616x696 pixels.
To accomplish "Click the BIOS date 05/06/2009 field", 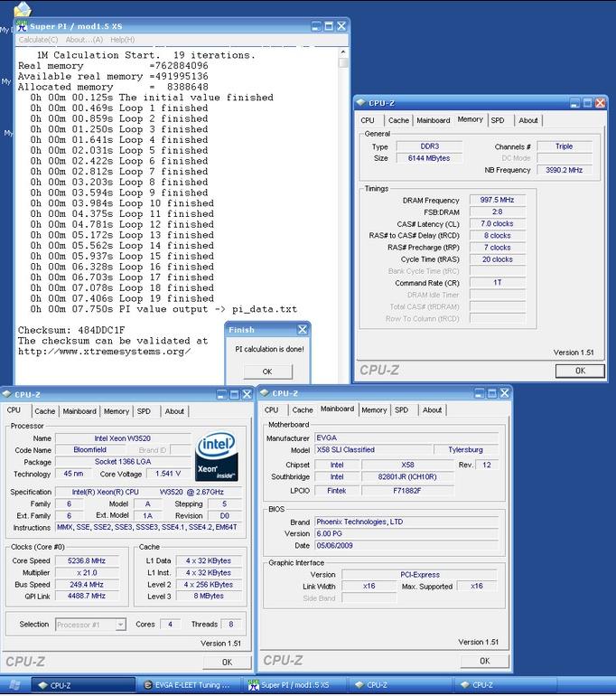I will (406, 546).
